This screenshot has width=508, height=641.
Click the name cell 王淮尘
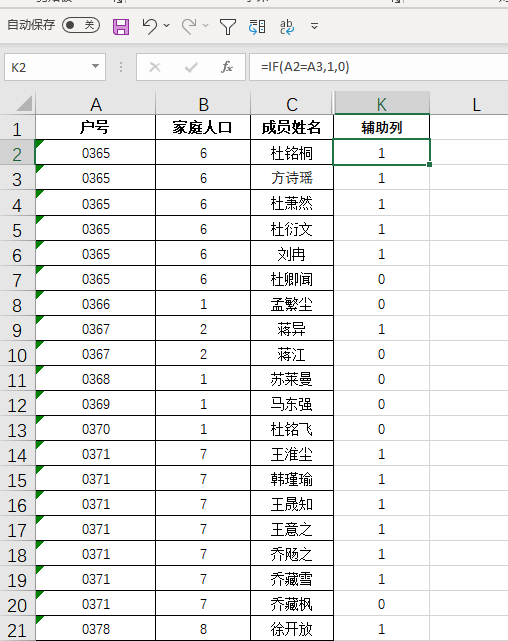click(x=292, y=454)
